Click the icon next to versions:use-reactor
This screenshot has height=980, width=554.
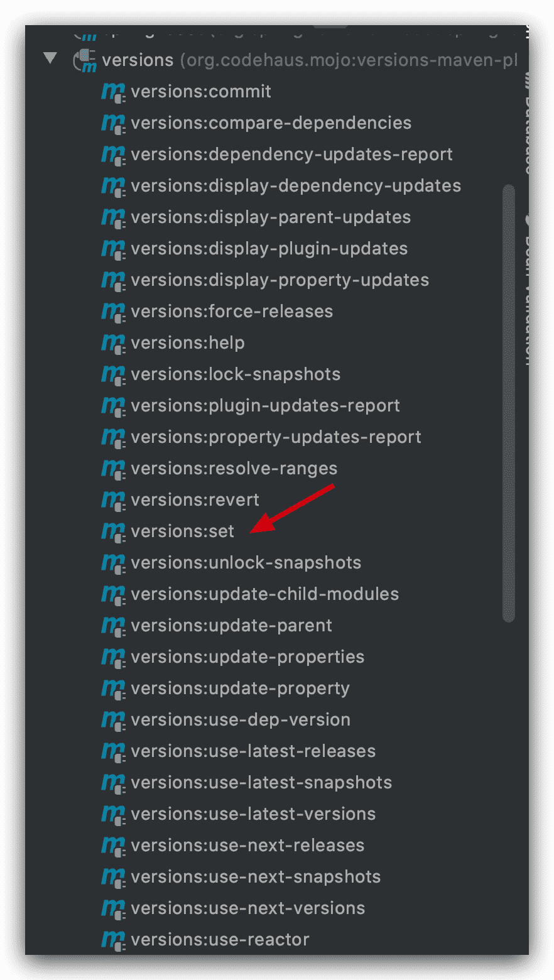[113, 940]
